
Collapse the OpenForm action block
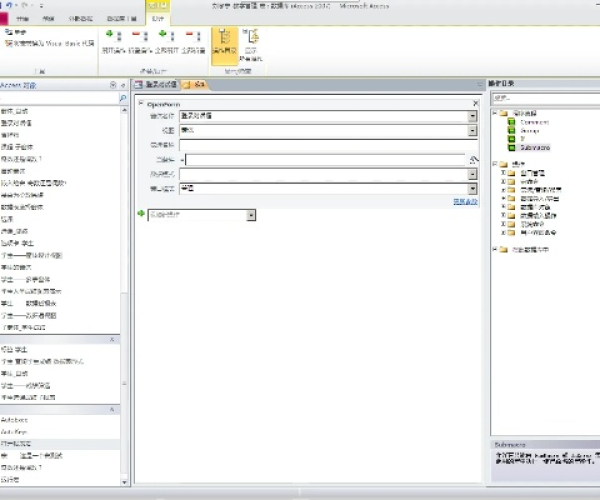140,103
